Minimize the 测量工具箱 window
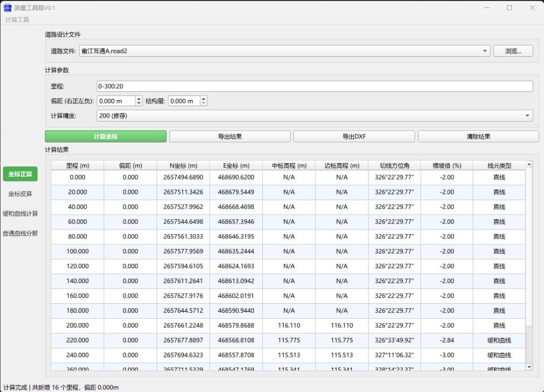This screenshot has height=392, width=544. click(x=487, y=7)
